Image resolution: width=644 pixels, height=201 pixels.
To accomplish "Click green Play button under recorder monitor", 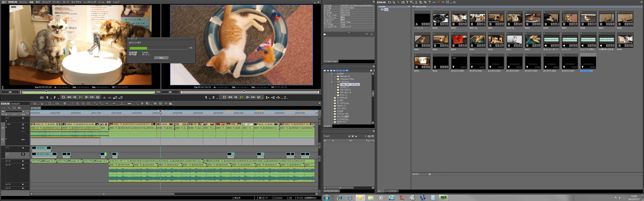I will point(241,98).
